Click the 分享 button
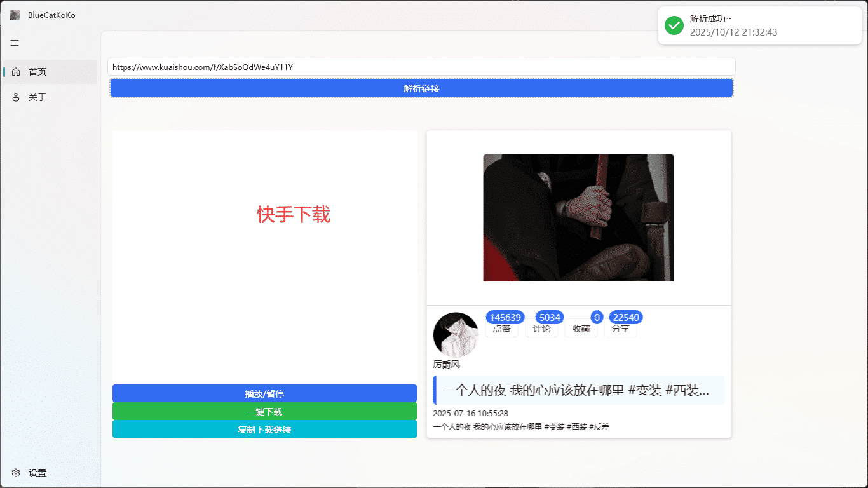This screenshot has height=488, width=868. 620,329
